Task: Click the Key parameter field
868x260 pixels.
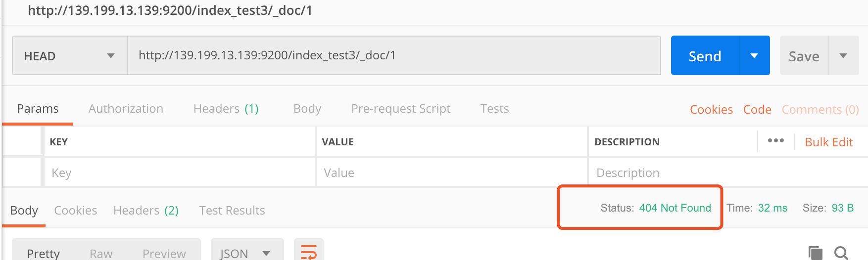Action: [180, 173]
